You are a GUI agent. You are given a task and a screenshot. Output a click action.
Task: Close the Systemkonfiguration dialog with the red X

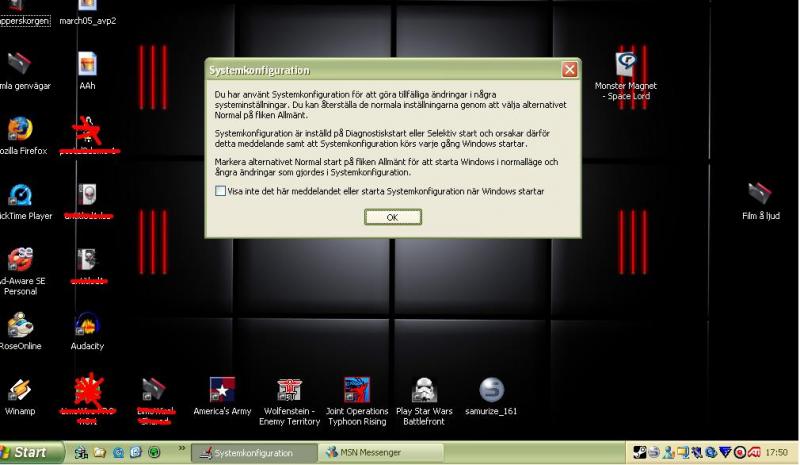click(569, 69)
